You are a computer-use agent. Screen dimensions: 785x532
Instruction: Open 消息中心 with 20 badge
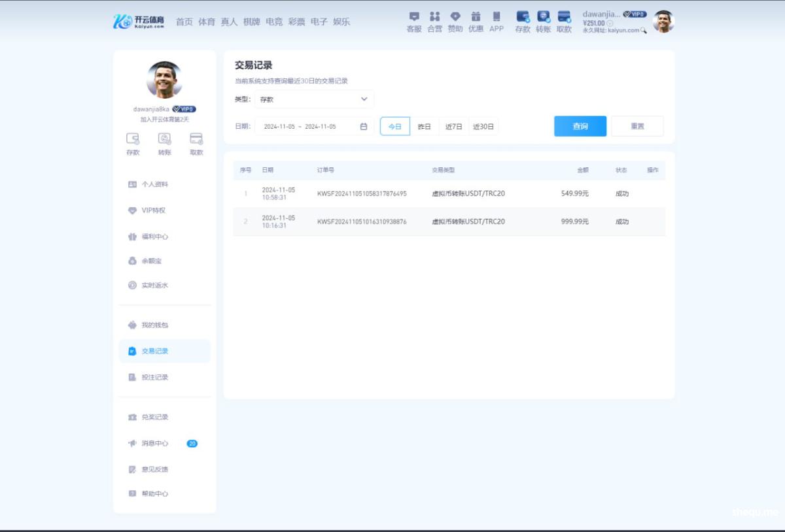[x=155, y=443]
